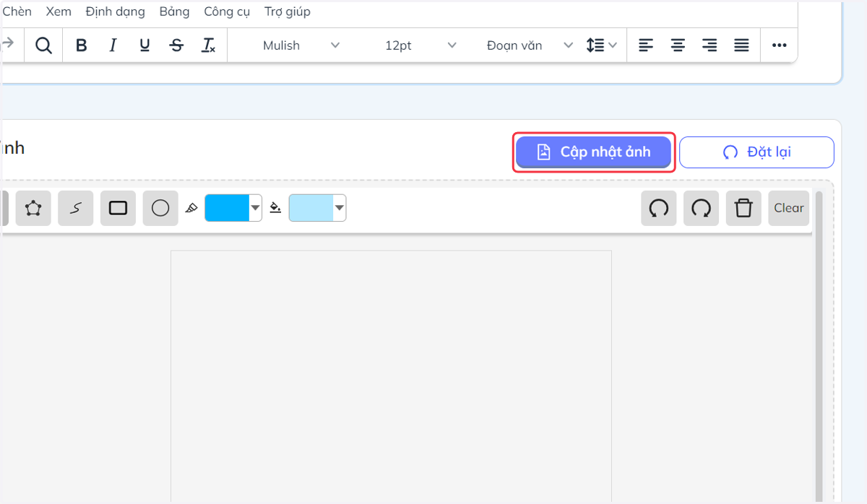Open the 12pt font size dropdown
The height and width of the screenshot is (504, 867).
click(x=420, y=45)
